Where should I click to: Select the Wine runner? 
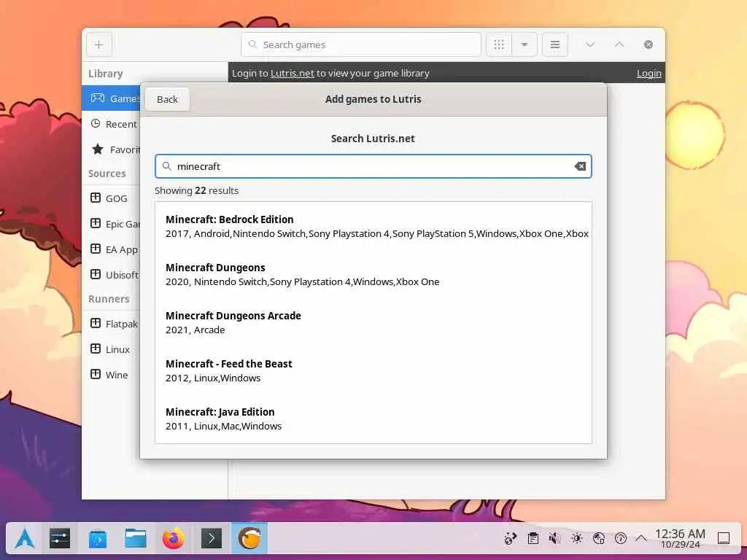111,375
